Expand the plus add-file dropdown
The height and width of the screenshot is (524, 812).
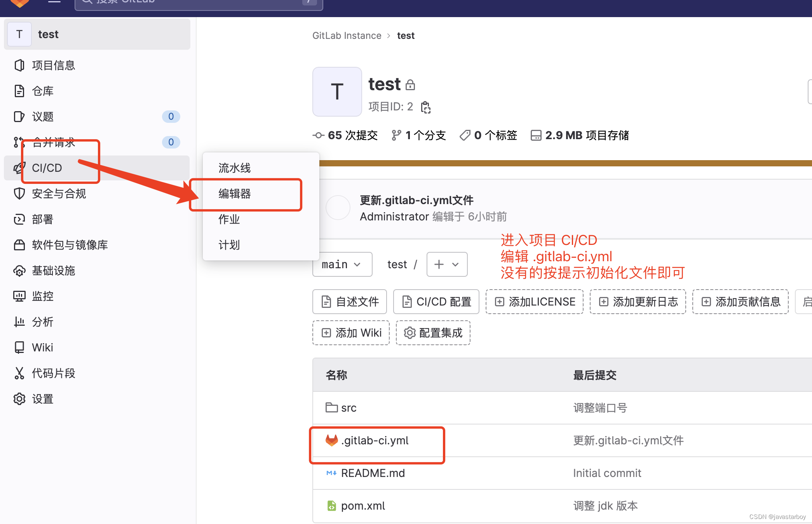point(447,264)
